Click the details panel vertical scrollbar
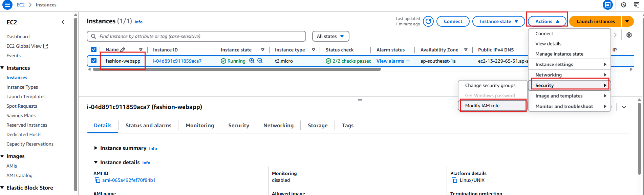 pyautogui.click(x=639, y=139)
